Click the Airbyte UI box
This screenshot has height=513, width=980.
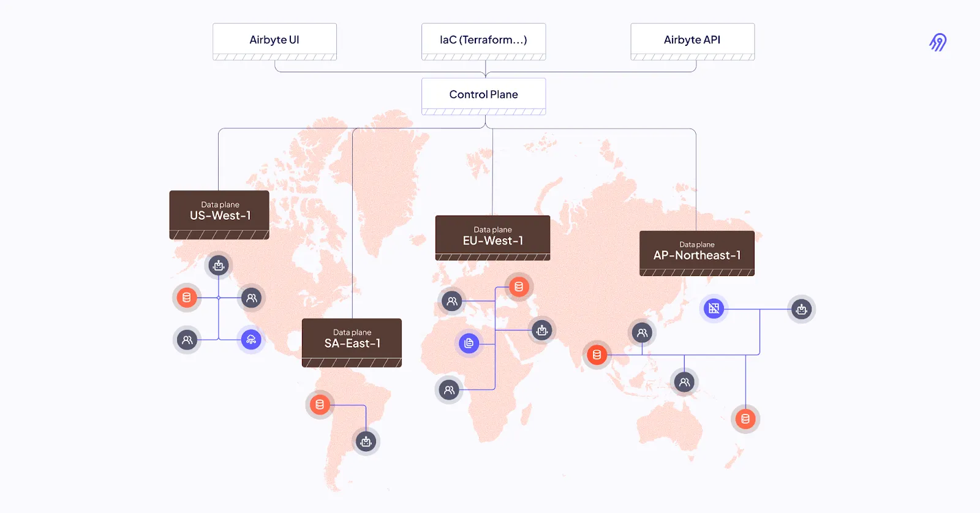[274, 42]
